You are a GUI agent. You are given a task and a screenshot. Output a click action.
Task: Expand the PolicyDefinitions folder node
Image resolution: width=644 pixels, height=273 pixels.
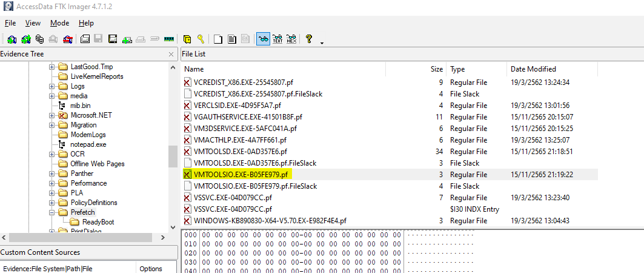point(51,203)
